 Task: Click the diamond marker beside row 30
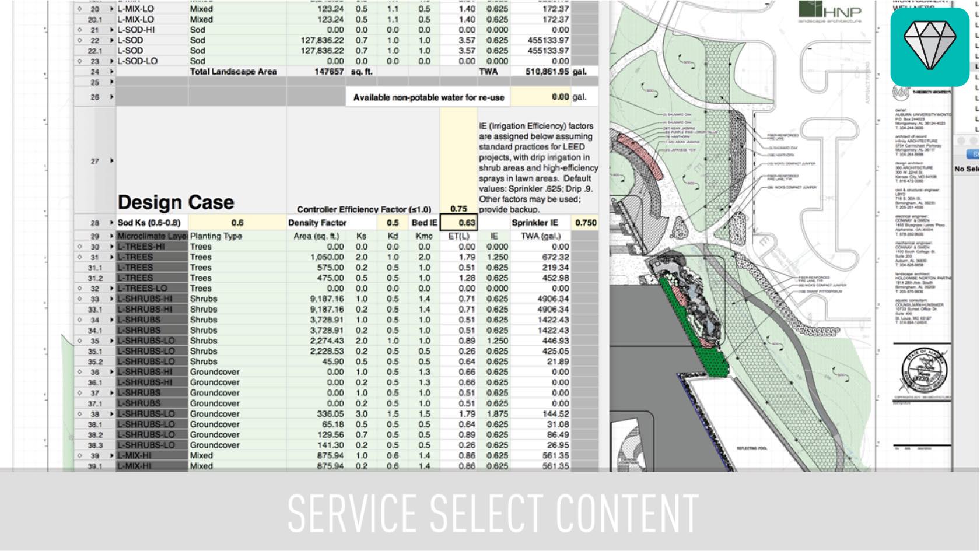80,247
